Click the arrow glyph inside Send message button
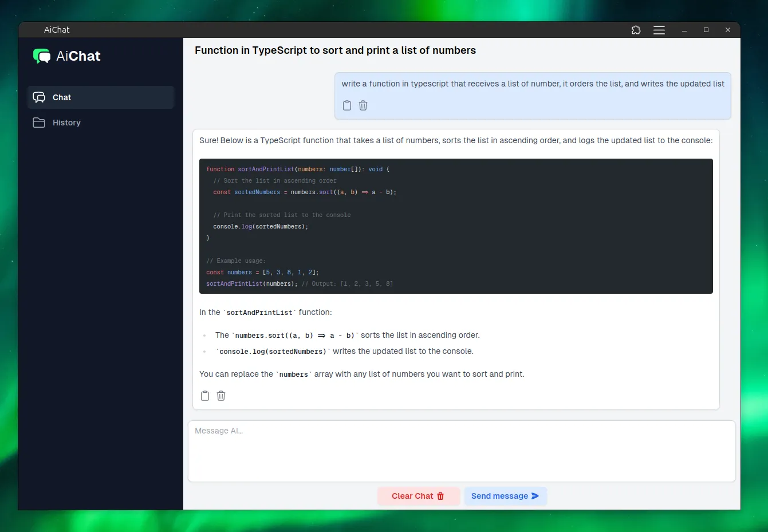Viewport: 768px width, 532px height. (535, 496)
